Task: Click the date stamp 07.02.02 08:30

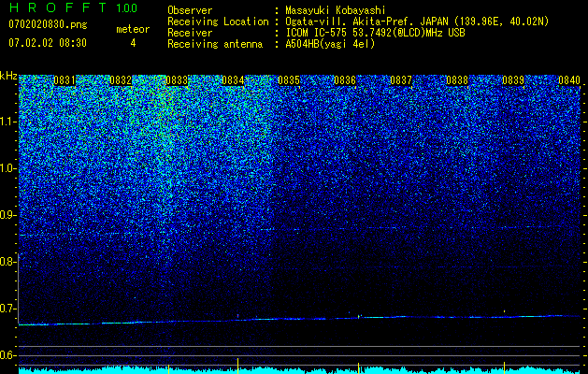Action: [x=48, y=43]
